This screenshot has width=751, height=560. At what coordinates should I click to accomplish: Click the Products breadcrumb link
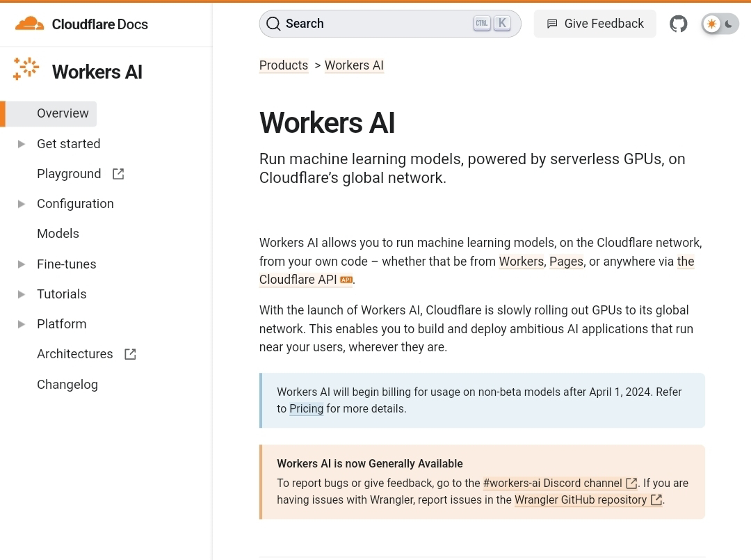click(284, 65)
